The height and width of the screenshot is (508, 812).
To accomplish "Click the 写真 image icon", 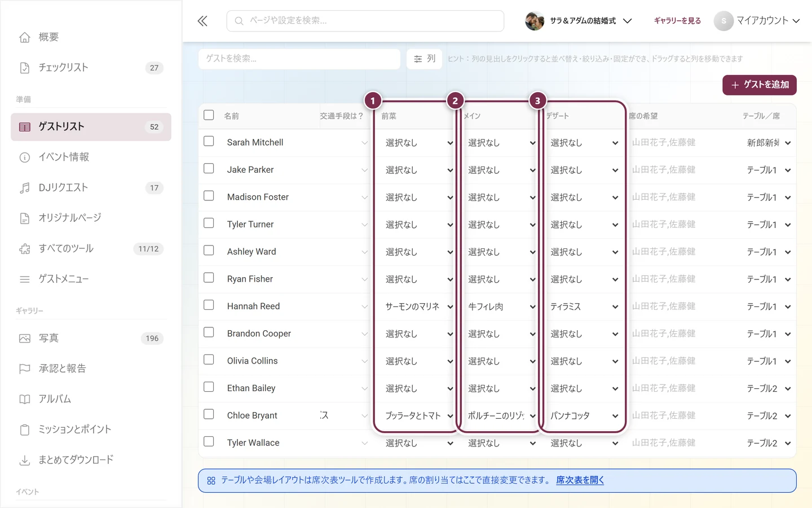I will click(25, 339).
